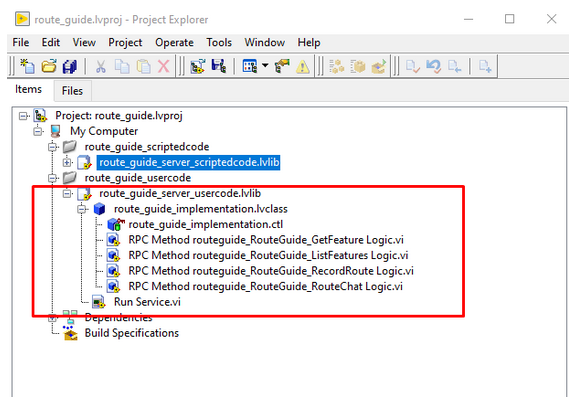This screenshot has width=569, height=401.
Task: Open the Tools menu
Action: (219, 42)
